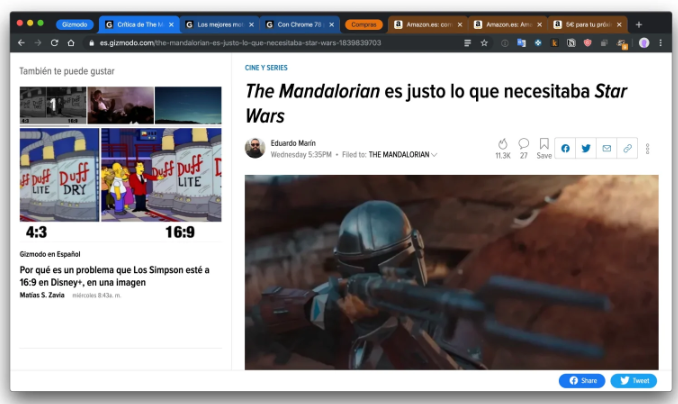Screen dimensions: 678x404
Task: Open the comments bubble icon with 27
Action: 523,144
